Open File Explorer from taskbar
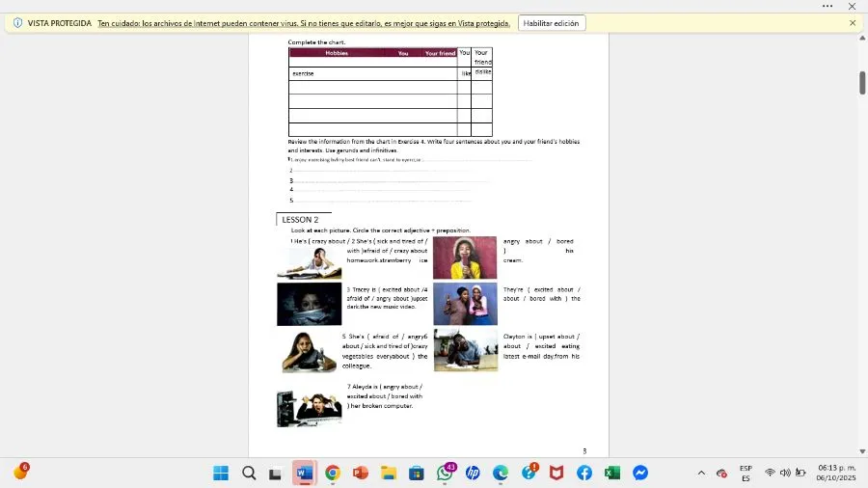868x488 pixels. click(389, 474)
